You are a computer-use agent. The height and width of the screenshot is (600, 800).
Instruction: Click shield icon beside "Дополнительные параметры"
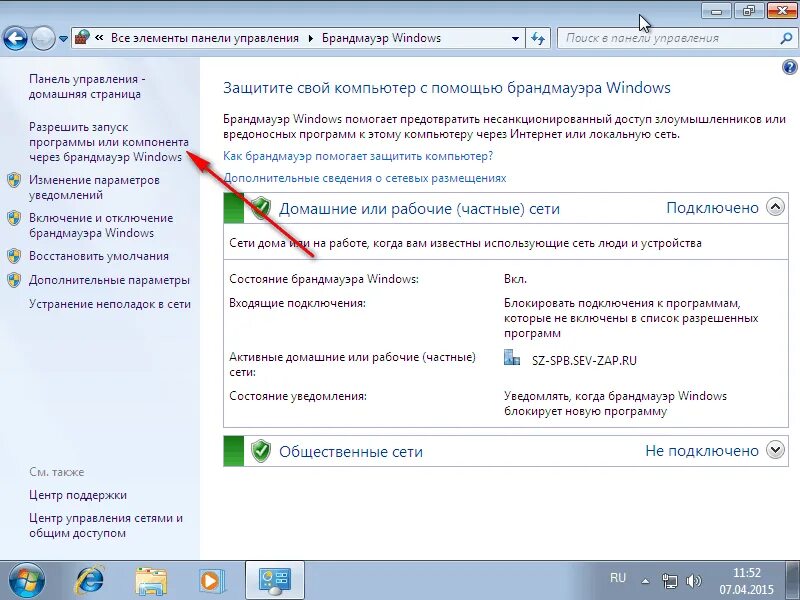14,280
